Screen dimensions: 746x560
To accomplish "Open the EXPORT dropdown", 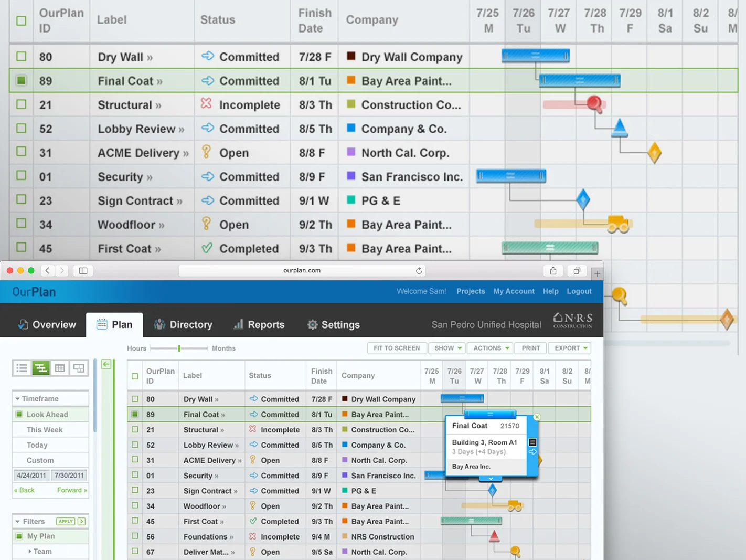I will point(570,348).
